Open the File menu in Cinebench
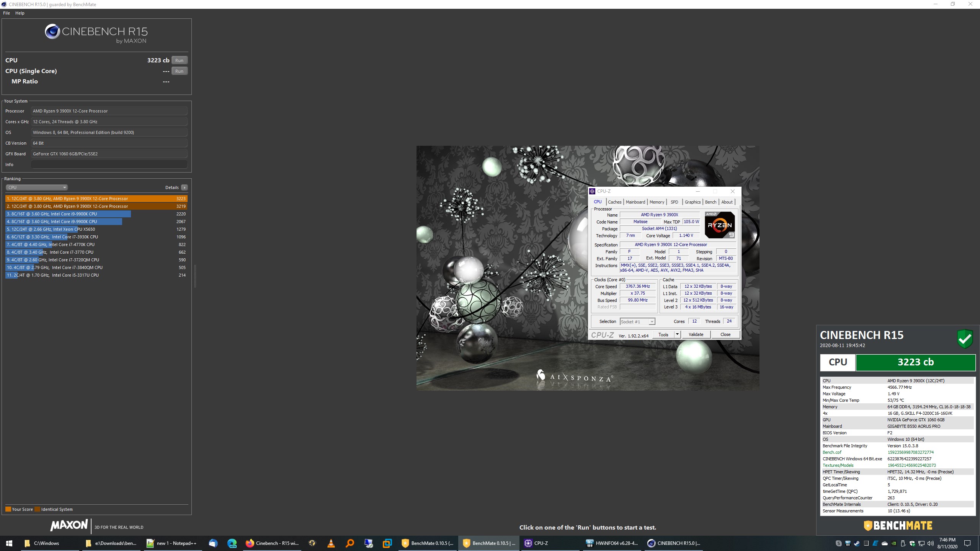The height and width of the screenshot is (551, 980). [7, 13]
